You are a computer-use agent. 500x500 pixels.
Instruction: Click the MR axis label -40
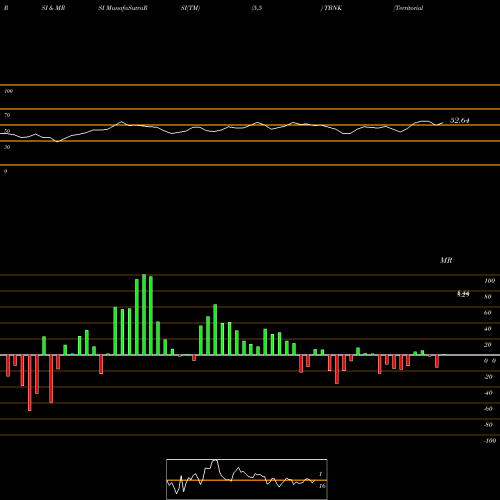pyautogui.click(x=488, y=393)
